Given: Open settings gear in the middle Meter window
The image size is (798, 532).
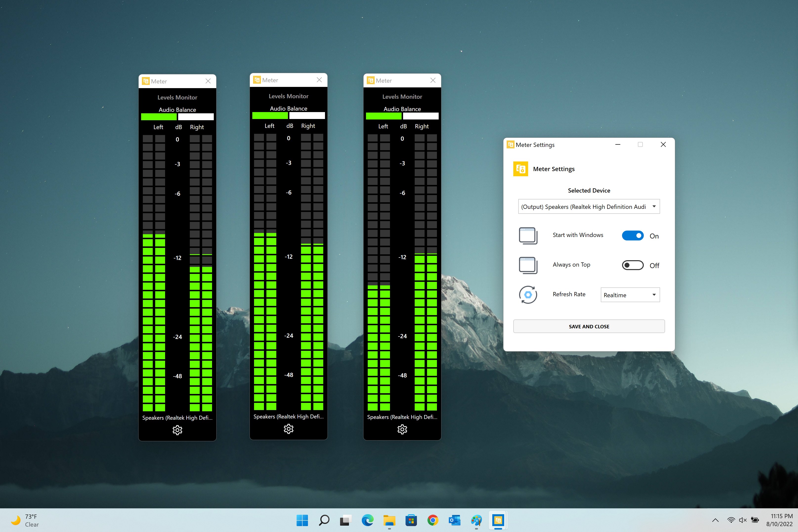Looking at the screenshot, I should [x=288, y=429].
